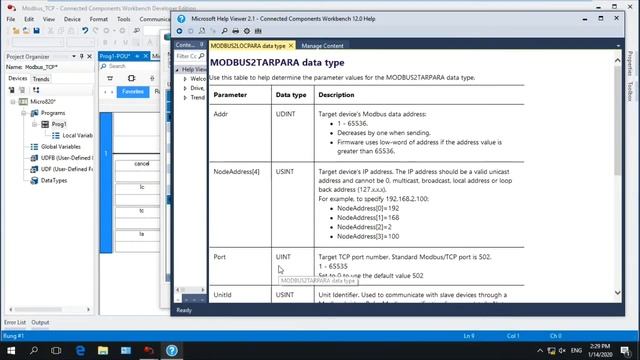Viewport: 640px width, 360px height.
Task: Collapse Help Viewer contents root node
Action: pos(178,70)
